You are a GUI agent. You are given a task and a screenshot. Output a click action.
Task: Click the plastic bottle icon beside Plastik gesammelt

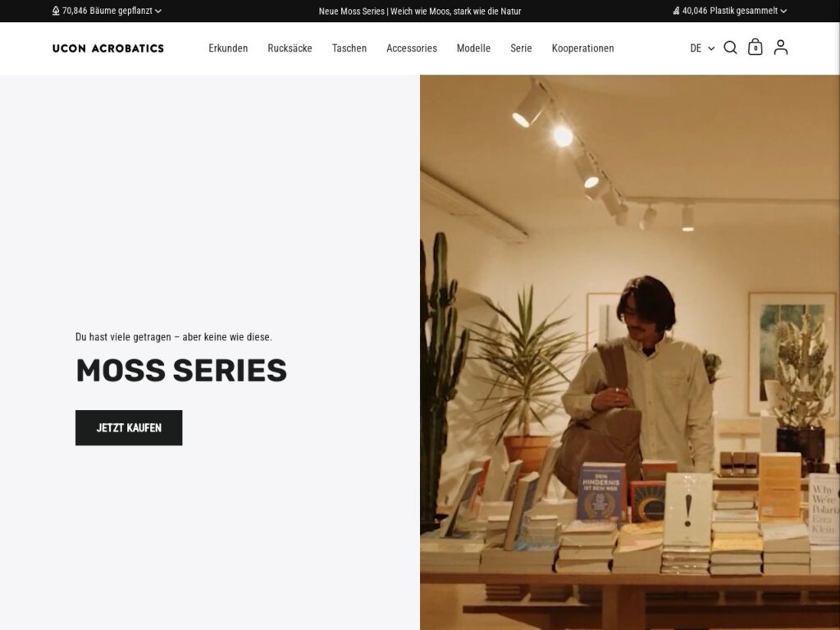coord(676,11)
